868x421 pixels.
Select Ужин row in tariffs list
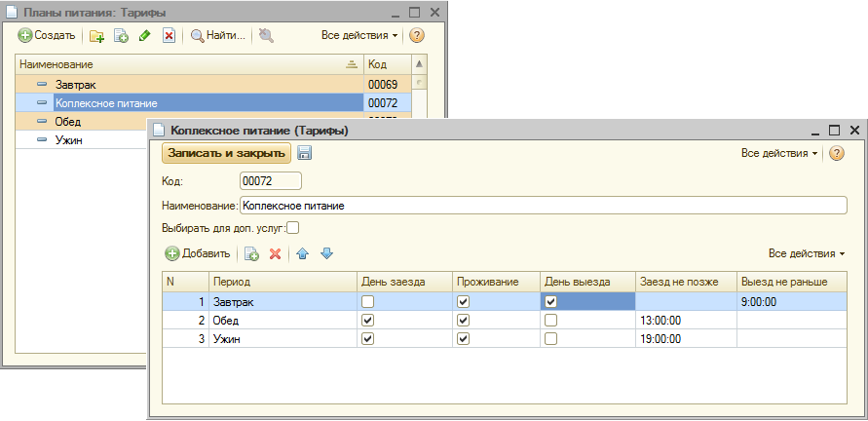click(80, 139)
